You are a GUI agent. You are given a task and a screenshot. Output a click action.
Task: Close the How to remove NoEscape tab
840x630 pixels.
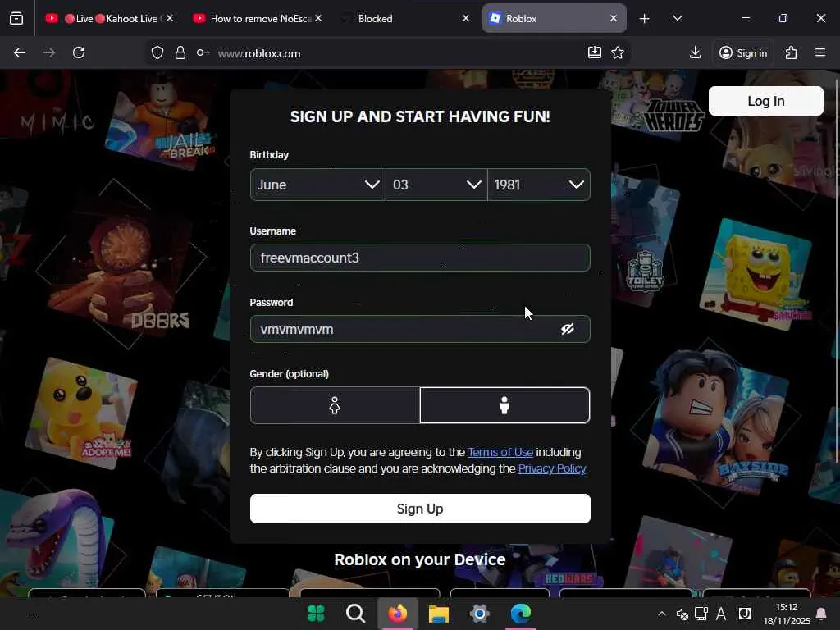(x=318, y=18)
